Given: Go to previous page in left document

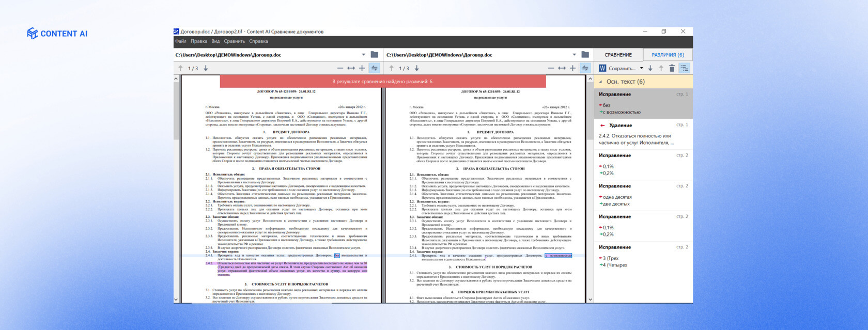Looking at the screenshot, I should pos(180,68).
